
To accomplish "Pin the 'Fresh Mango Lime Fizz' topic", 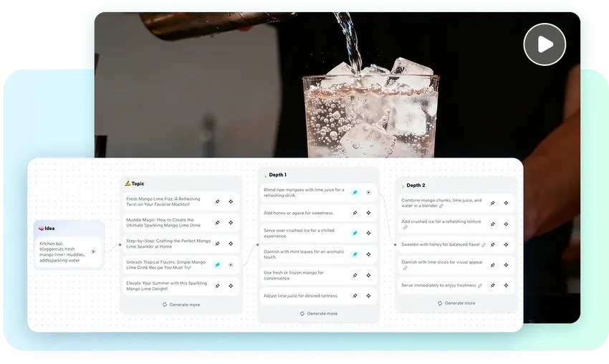I will coord(217,202).
